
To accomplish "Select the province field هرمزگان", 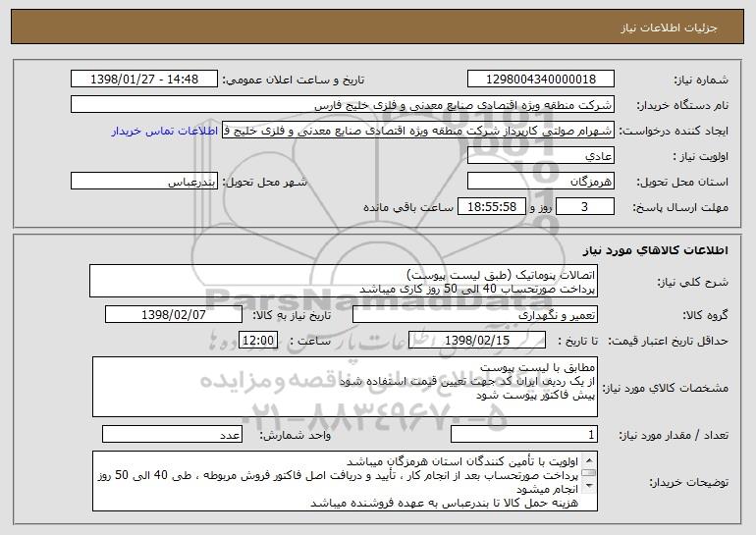I will coord(540,182).
